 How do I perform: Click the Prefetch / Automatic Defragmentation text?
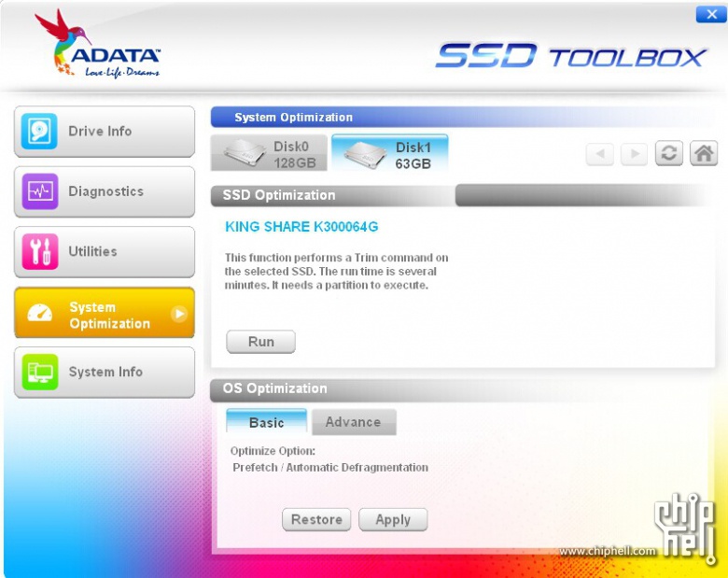click(x=330, y=468)
